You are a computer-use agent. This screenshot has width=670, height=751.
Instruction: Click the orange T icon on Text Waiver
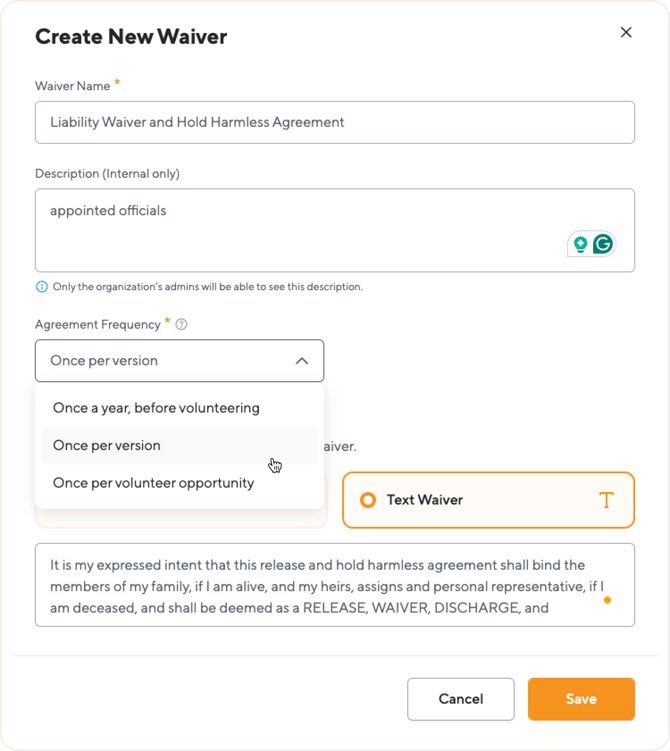(x=606, y=500)
